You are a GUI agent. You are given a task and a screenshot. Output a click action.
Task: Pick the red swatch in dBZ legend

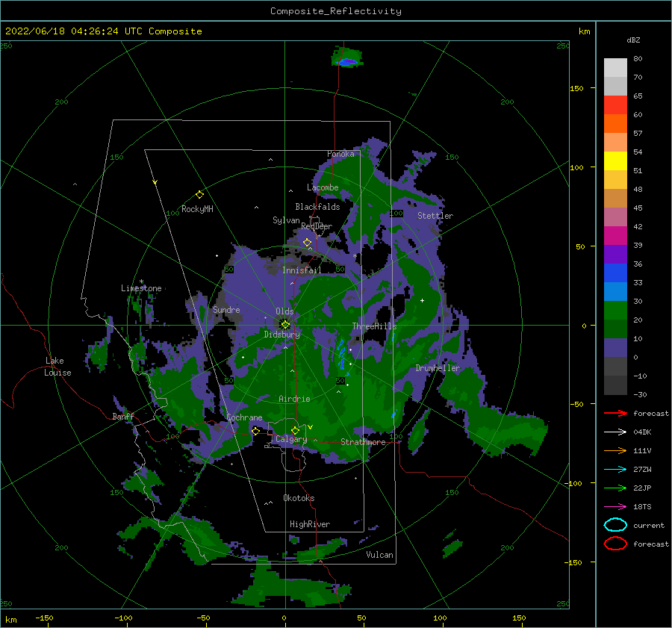(x=615, y=105)
